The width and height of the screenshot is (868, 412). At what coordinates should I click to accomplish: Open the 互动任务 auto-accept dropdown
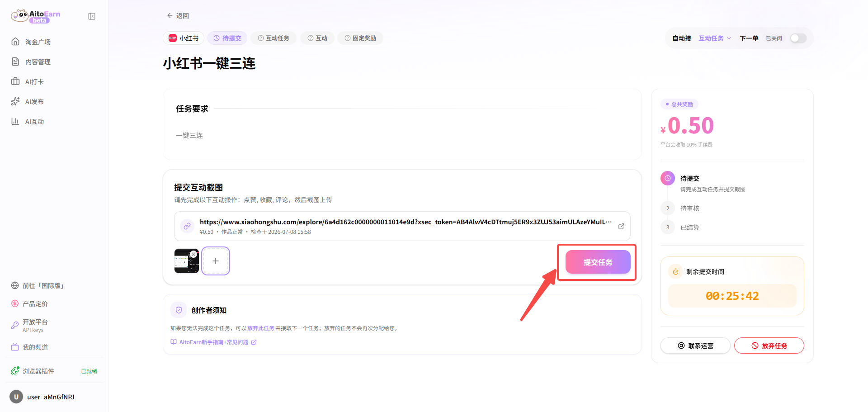tap(715, 38)
